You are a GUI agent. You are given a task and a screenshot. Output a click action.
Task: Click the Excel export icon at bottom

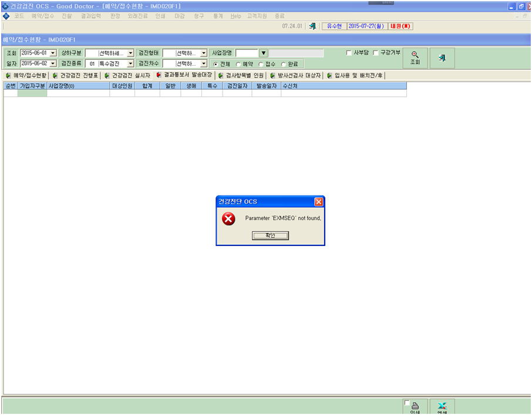coord(442,406)
